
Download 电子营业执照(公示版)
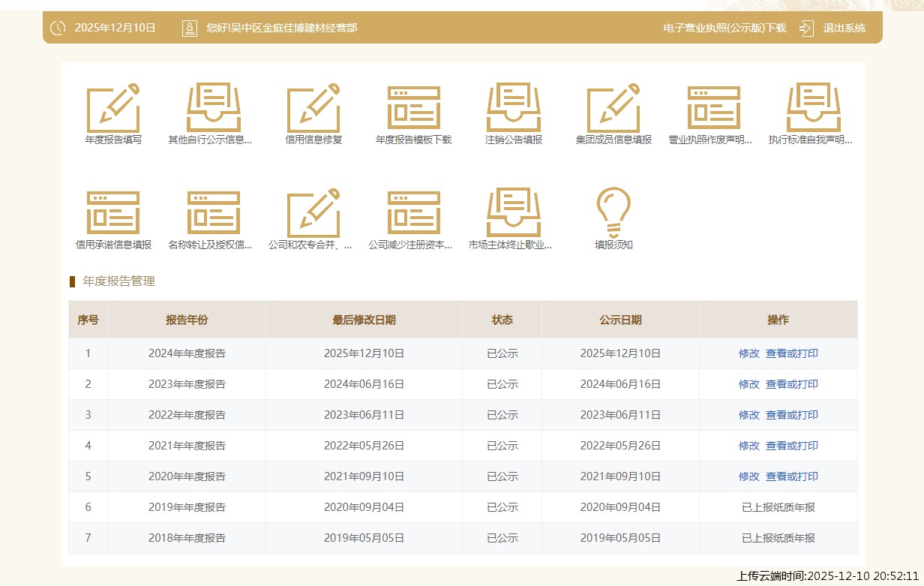tap(724, 29)
